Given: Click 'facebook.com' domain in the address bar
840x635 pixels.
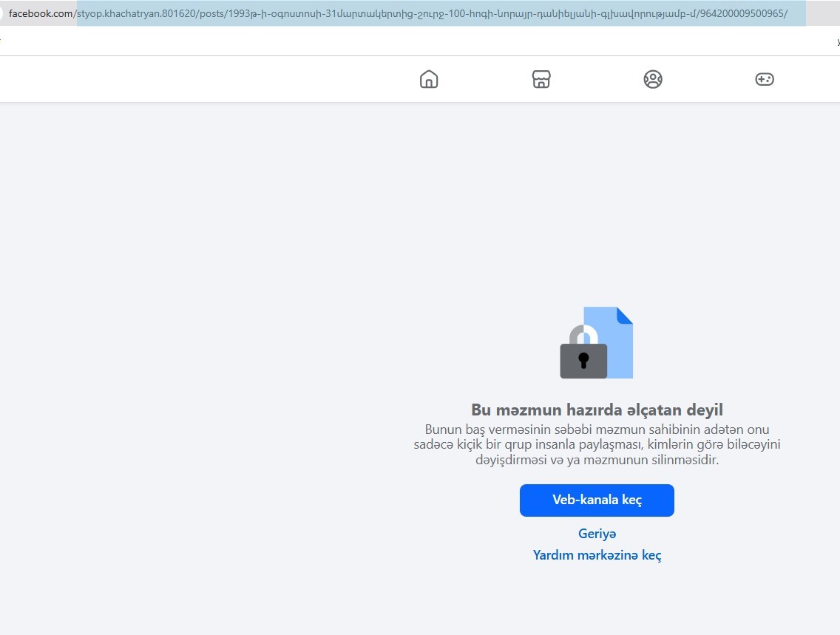Looking at the screenshot, I should 41,13.
